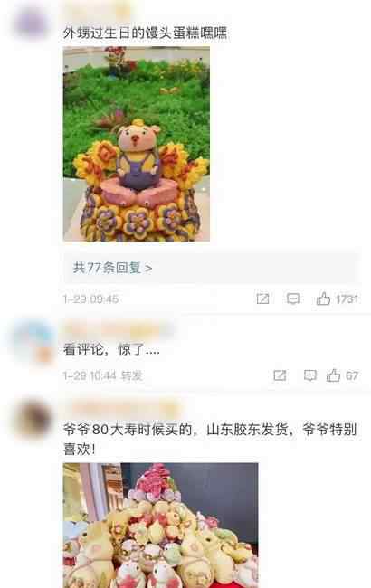Select the comment 看评论，惊了

pyautogui.click(x=111, y=350)
